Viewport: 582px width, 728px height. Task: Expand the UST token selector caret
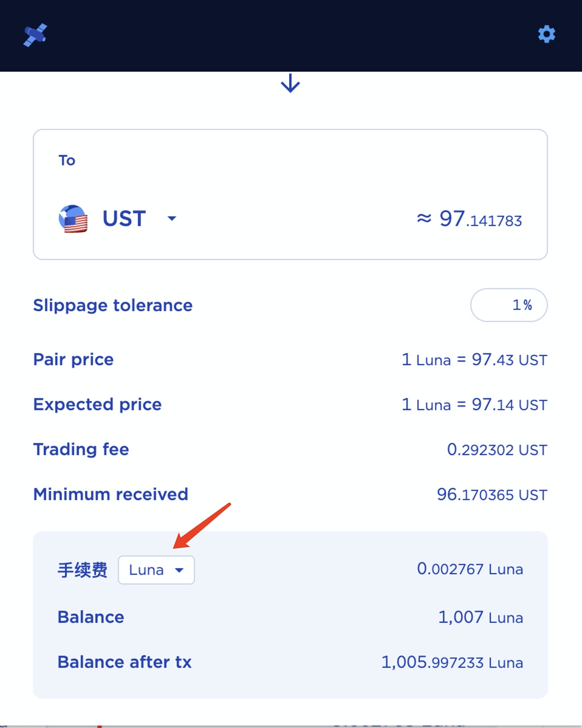[172, 219]
